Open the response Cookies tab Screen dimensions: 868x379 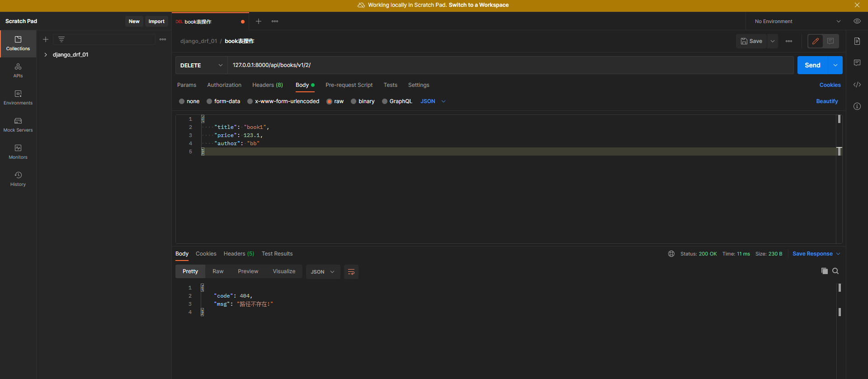[206, 254]
